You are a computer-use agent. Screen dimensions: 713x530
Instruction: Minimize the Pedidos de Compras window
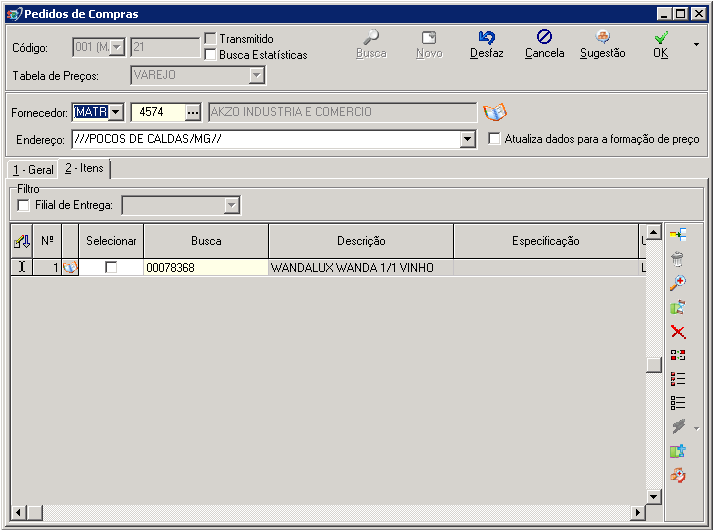coord(664,14)
